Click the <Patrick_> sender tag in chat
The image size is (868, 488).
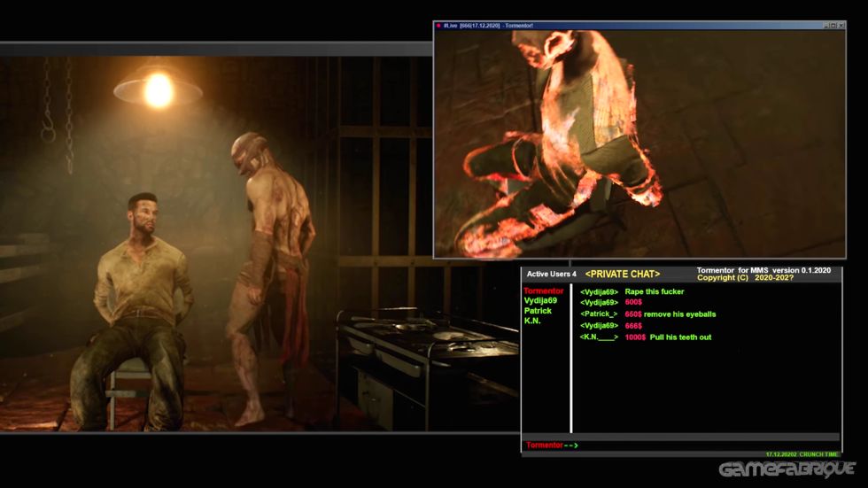point(599,314)
